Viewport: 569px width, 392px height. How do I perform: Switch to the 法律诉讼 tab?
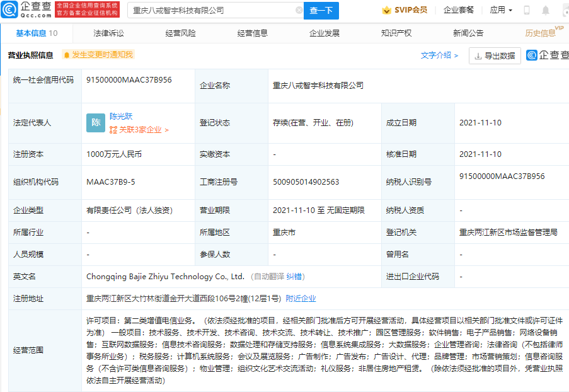coord(108,33)
